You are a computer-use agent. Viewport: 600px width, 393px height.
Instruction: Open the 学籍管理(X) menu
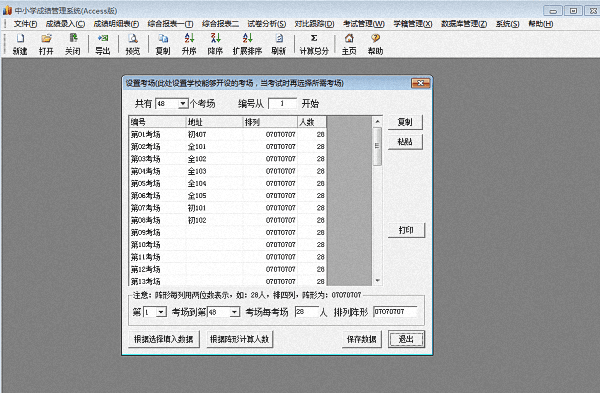[413, 24]
